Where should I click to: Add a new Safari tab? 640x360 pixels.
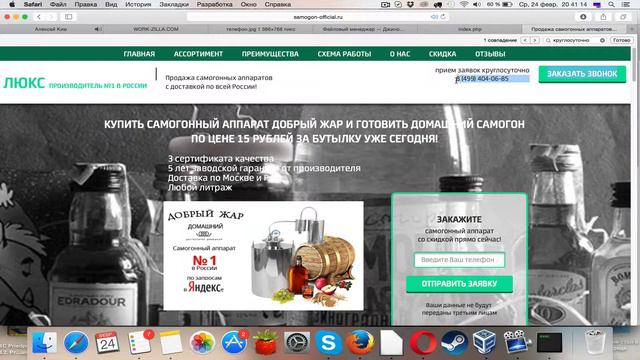633,29
